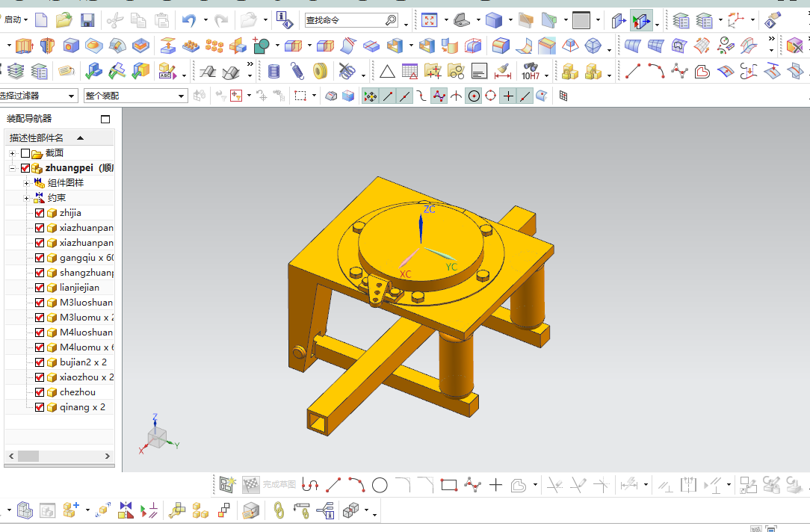This screenshot has height=532, width=810.
Task: Open the Undo history dropdown arrow
Action: click(x=205, y=21)
